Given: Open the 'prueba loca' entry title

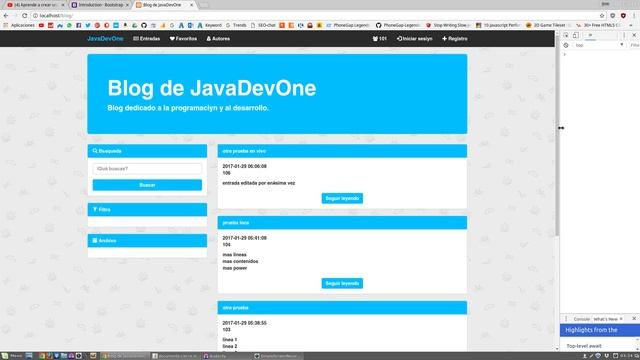Looking at the screenshot, I should [236, 223].
